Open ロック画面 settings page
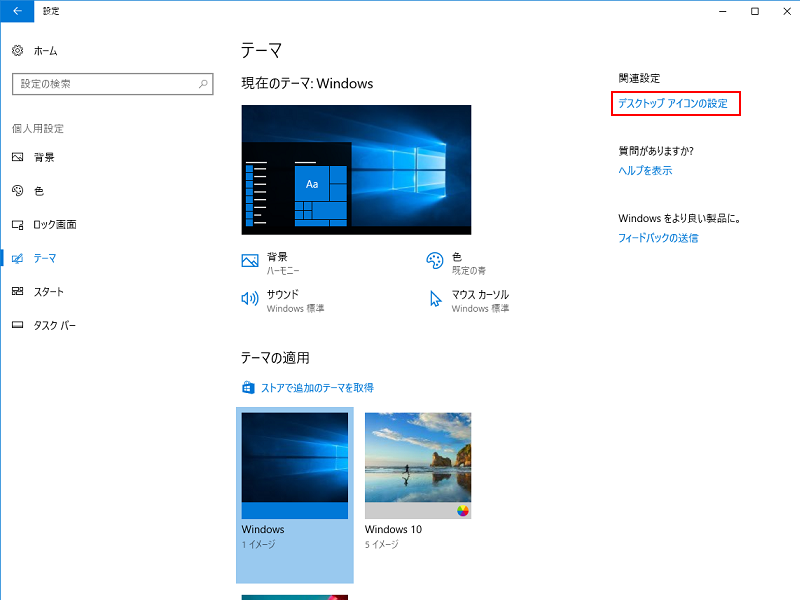800x600 pixels. [x=55, y=224]
